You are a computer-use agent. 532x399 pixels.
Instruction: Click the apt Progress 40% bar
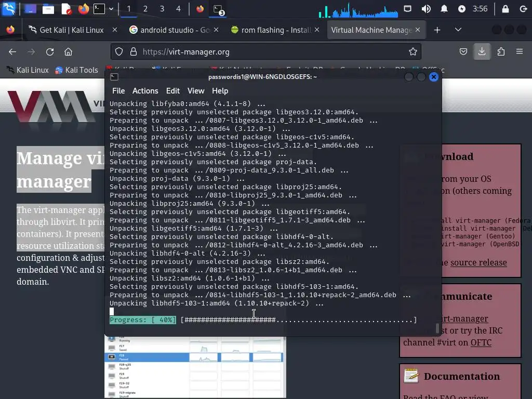(x=263, y=320)
